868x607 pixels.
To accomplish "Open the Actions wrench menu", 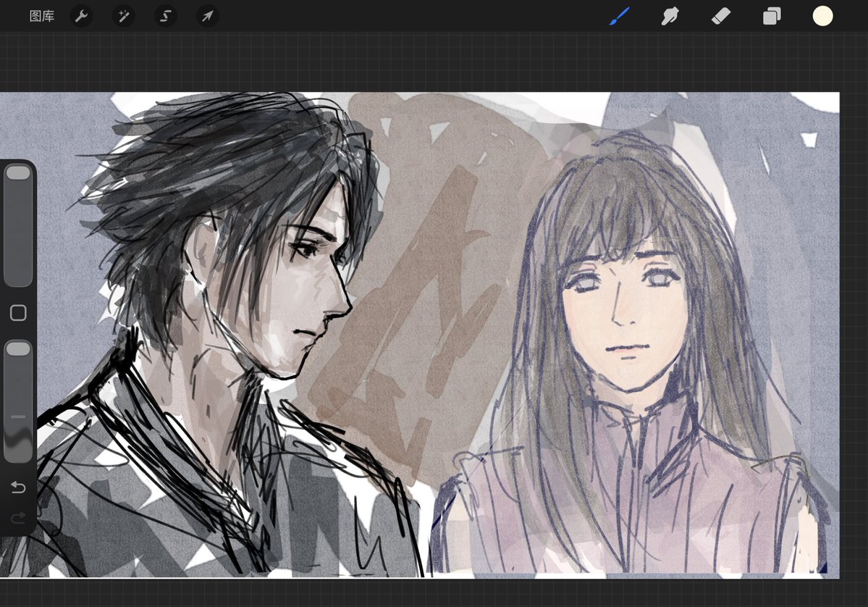I will click(x=81, y=16).
